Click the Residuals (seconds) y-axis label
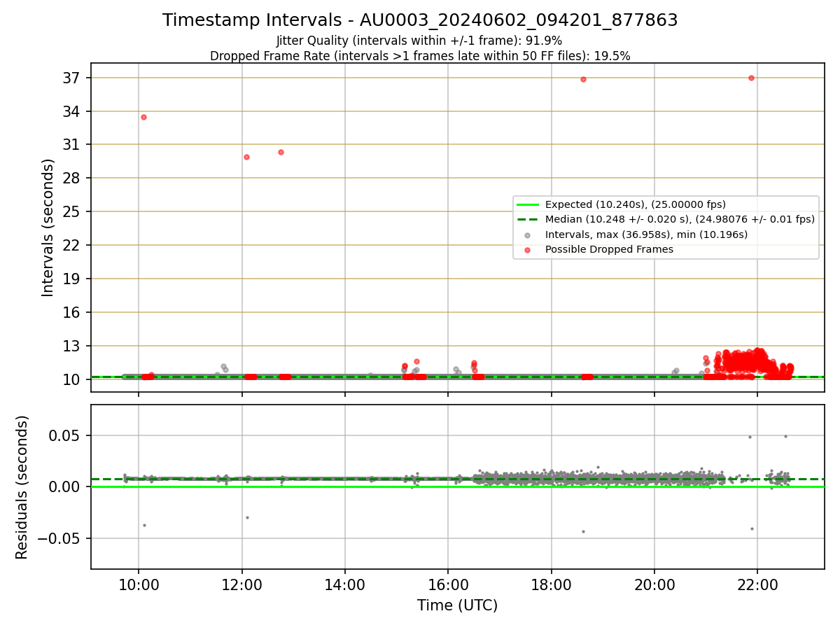 pyautogui.click(x=22, y=487)
